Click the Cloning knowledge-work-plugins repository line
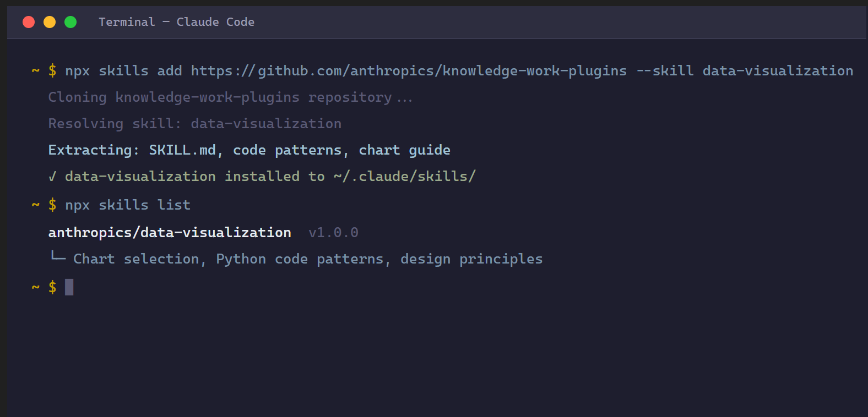 coord(230,97)
